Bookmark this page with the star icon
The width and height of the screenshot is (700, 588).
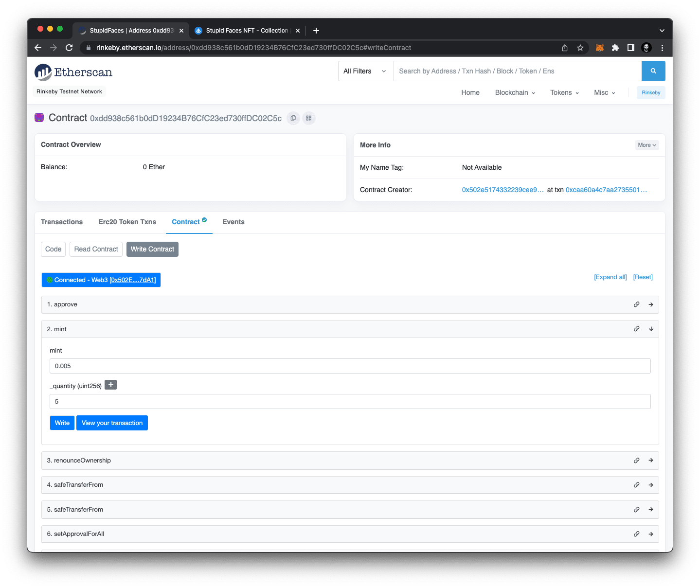[x=580, y=48]
